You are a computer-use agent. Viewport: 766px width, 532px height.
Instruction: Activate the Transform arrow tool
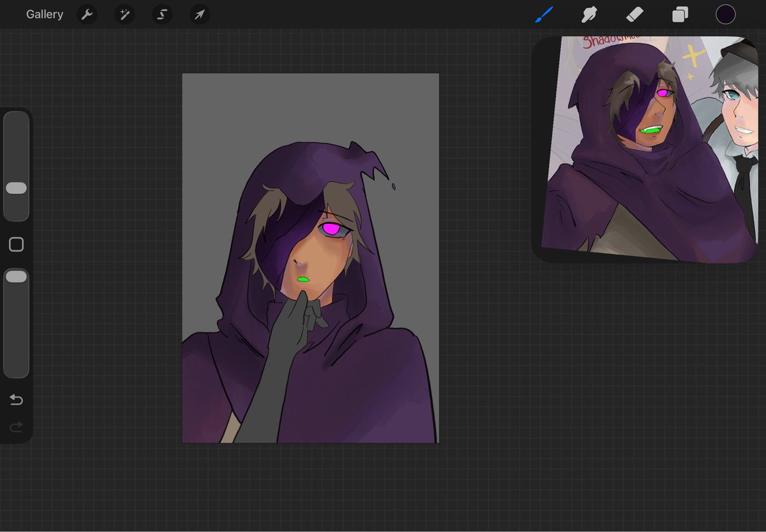pyautogui.click(x=200, y=14)
